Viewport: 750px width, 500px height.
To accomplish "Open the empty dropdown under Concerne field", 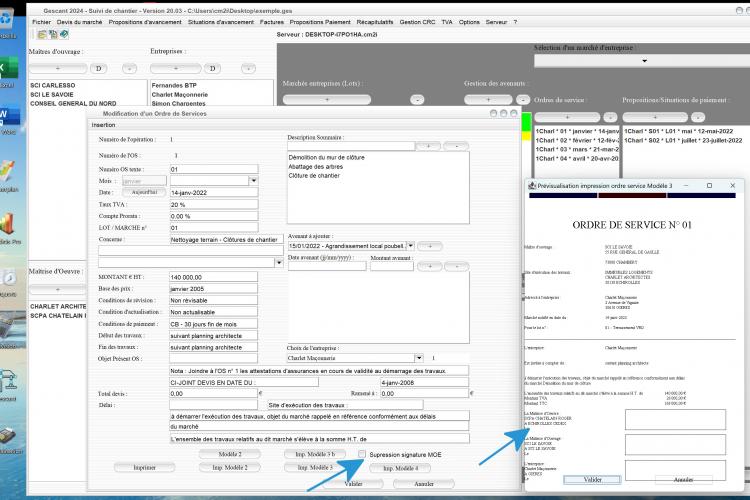I will (x=279, y=263).
